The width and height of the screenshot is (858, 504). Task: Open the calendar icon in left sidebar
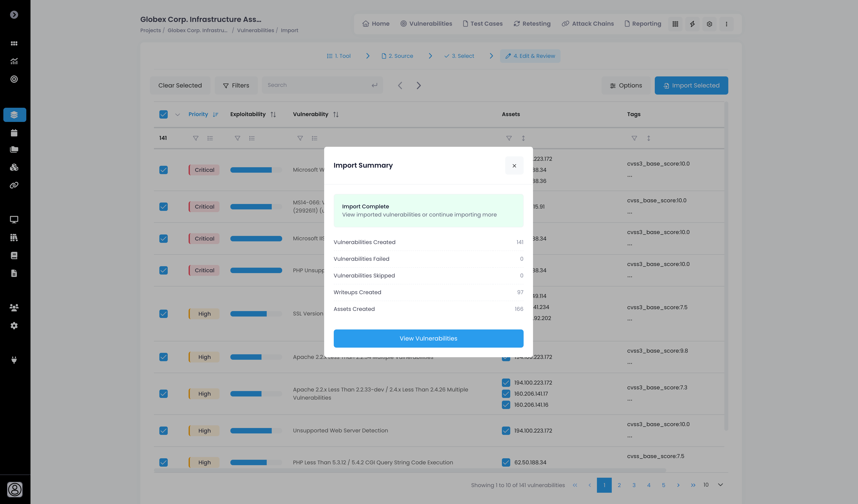14,133
